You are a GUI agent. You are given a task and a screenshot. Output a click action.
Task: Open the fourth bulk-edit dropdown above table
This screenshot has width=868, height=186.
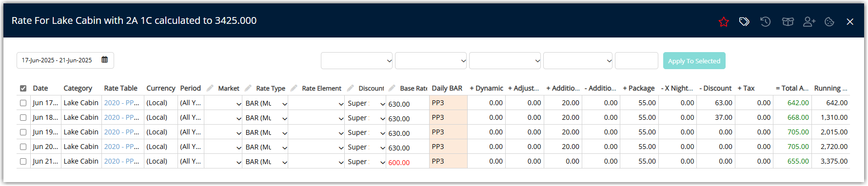click(578, 61)
